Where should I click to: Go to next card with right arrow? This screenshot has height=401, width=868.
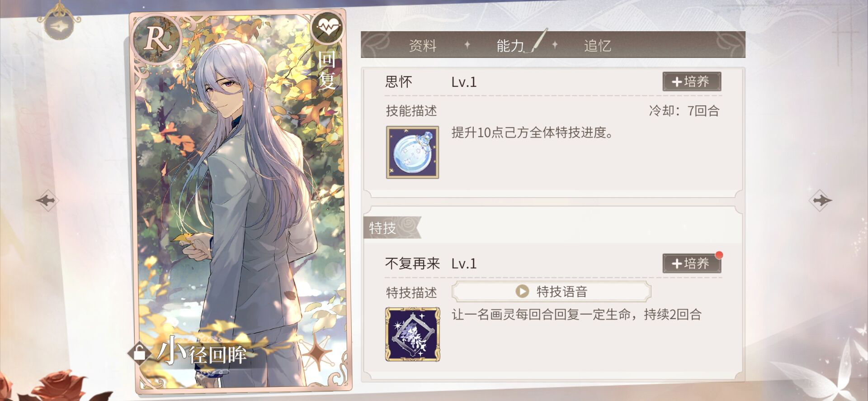[x=821, y=200]
